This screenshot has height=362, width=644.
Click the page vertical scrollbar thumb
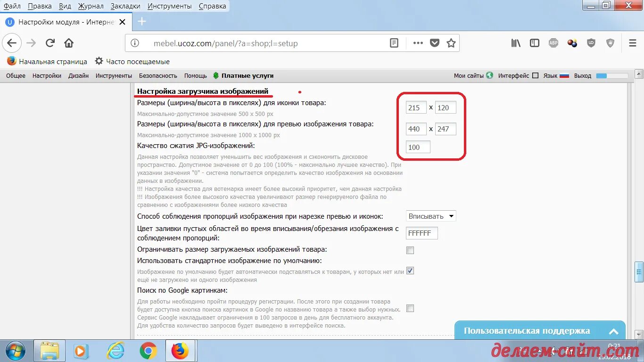point(639,271)
